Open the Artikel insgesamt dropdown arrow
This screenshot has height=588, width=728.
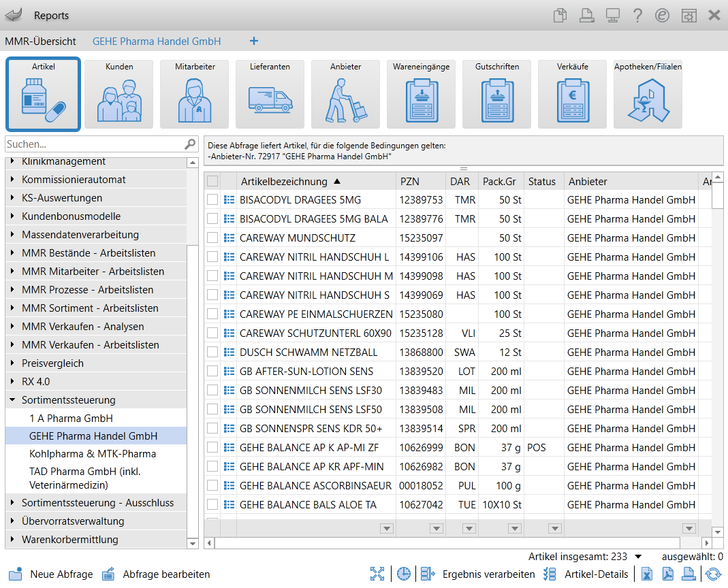[x=638, y=557]
